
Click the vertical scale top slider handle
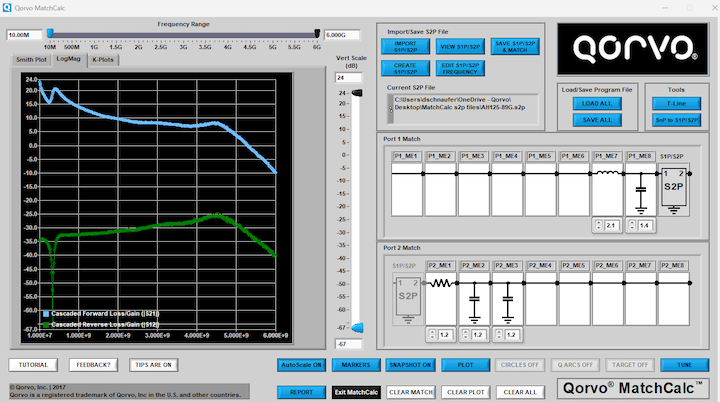357,93
